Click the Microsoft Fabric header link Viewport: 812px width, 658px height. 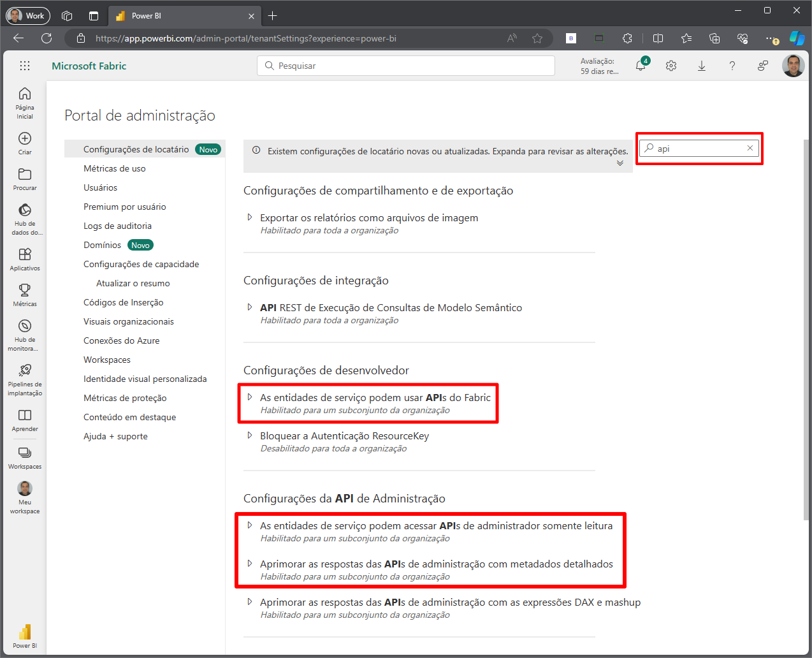(x=89, y=66)
